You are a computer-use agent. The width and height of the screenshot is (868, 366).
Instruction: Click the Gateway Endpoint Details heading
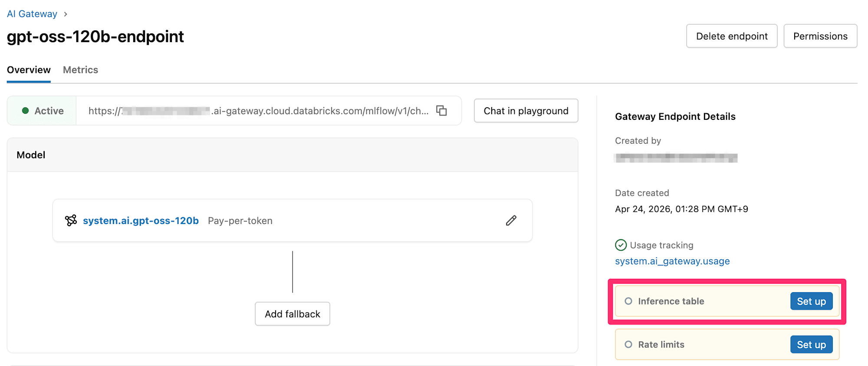[x=675, y=116]
